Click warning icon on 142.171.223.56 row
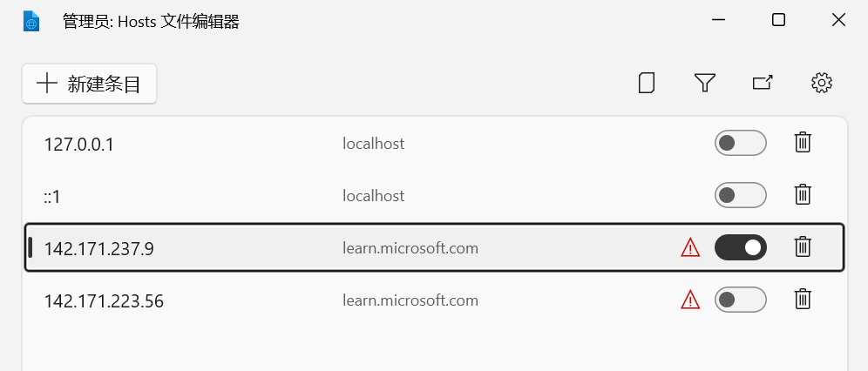868x371 pixels. pyautogui.click(x=690, y=300)
